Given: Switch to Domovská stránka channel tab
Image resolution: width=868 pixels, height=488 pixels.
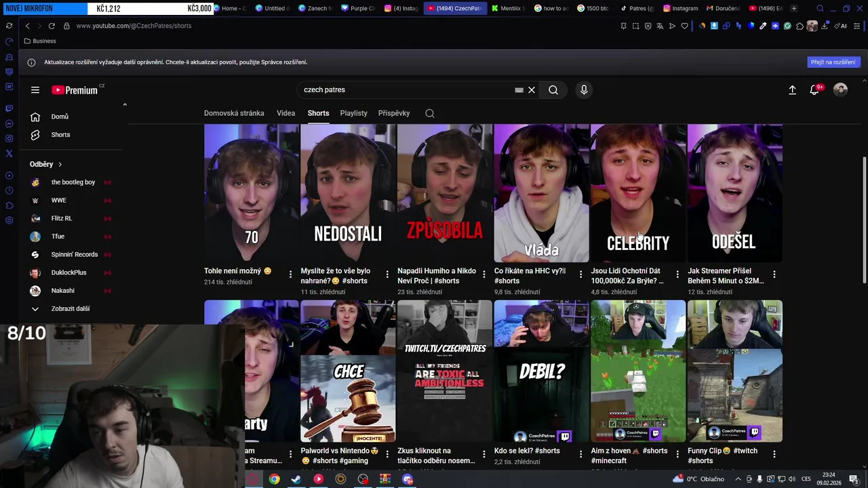Looking at the screenshot, I should 234,113.
